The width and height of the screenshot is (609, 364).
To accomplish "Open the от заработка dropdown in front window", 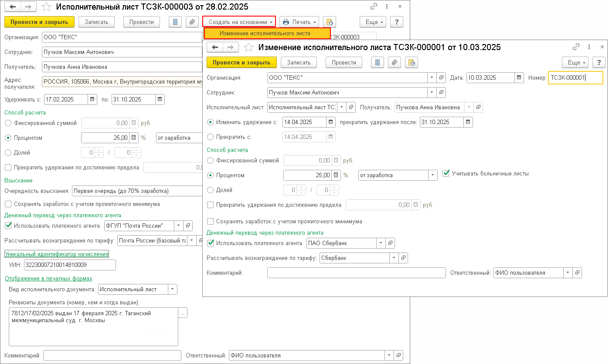I will point(432,175).
